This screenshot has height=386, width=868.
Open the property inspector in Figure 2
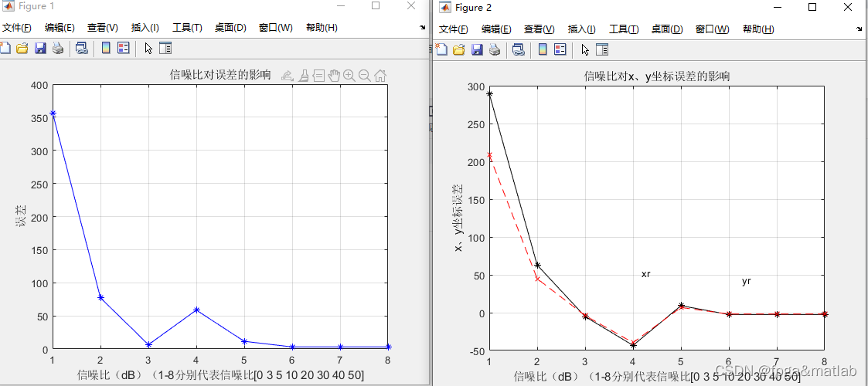[x=602, y=49]
